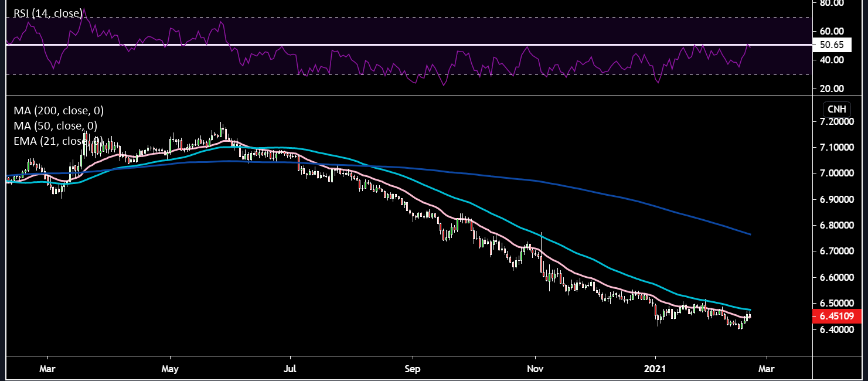Image resolution: width=868 pixels, height=381 pixels.
Task: Click the Jul label on time axis
Action: (x=290, y=369)
